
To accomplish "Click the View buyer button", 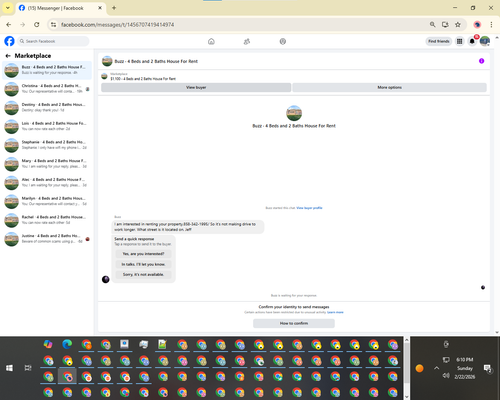I will tap(196, 87).
